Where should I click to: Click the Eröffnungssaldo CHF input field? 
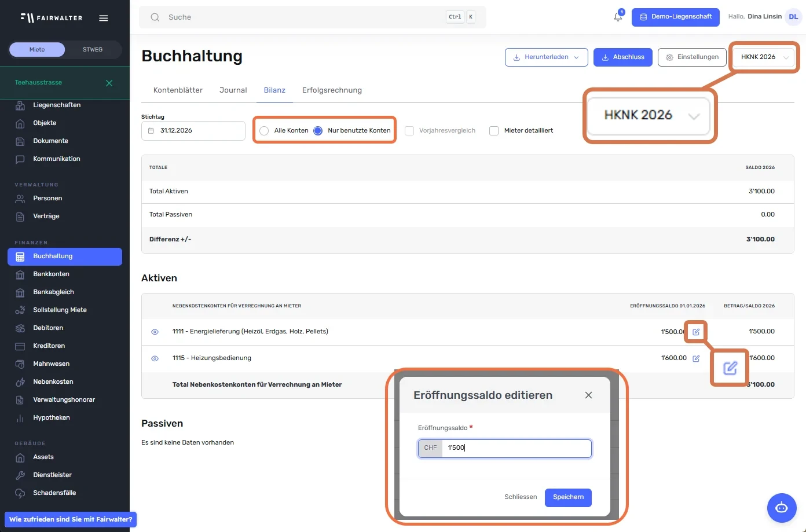(x=516, y=448)
